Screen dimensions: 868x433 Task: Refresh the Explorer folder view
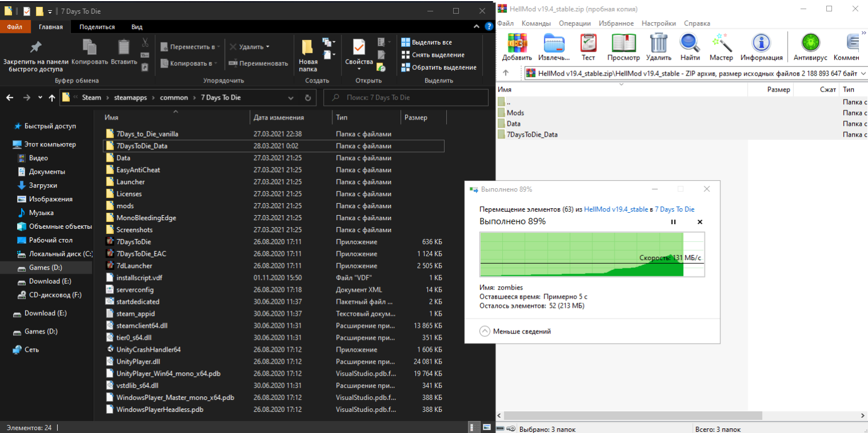pos(308,98)
